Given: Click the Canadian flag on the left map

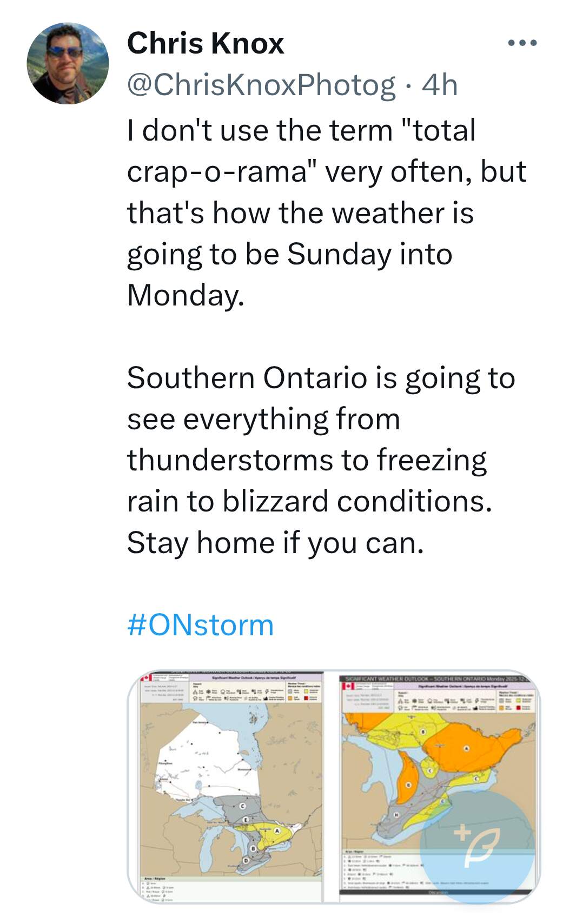Looking at the screenshot, I should tap(145, 677).
